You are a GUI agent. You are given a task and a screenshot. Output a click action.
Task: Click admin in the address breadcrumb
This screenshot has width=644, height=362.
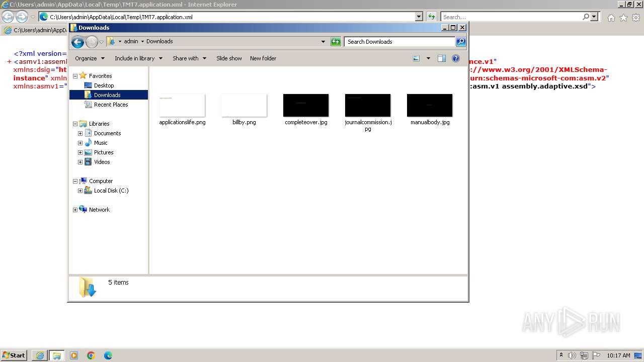[x=131, y=42]
